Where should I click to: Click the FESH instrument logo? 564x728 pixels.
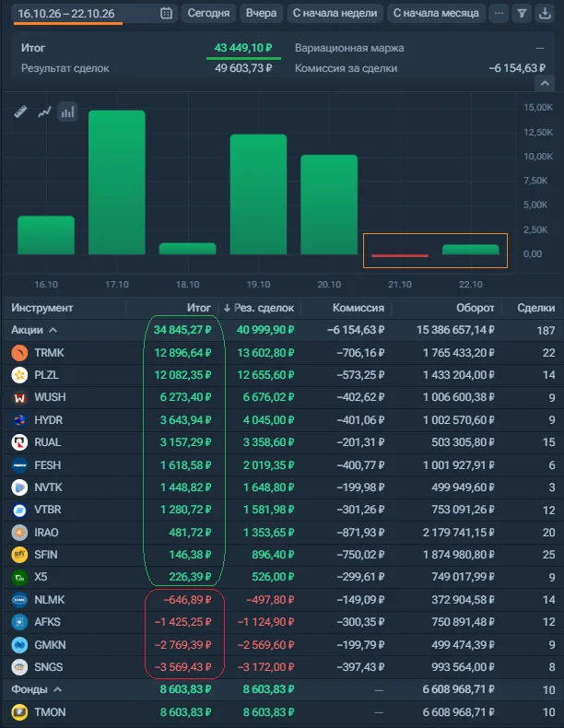click(19, 465)
